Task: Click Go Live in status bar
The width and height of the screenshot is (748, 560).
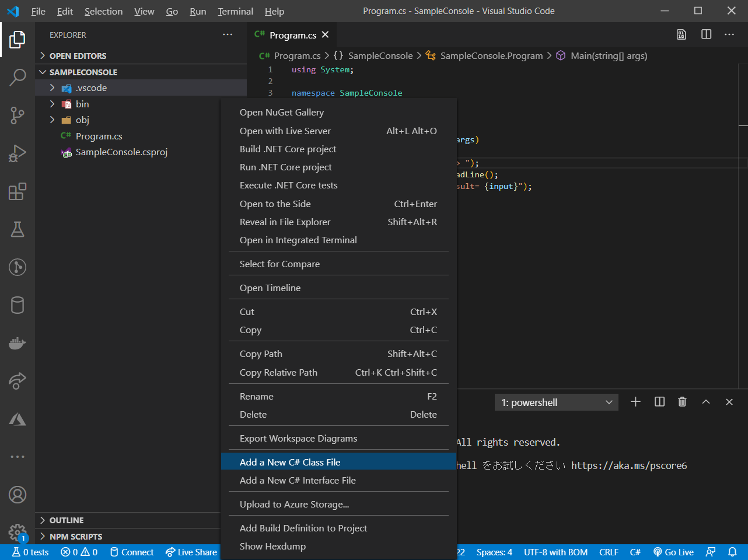Action: pos(673,552)
